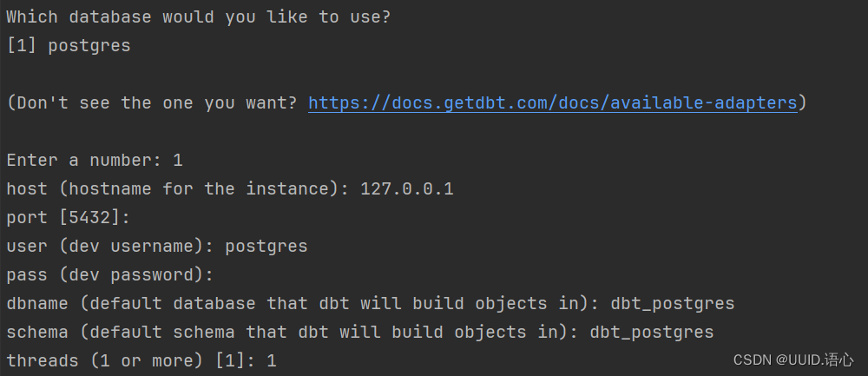Click the default port number 5432
Screen dimensions: 868x376
point(89,218)
